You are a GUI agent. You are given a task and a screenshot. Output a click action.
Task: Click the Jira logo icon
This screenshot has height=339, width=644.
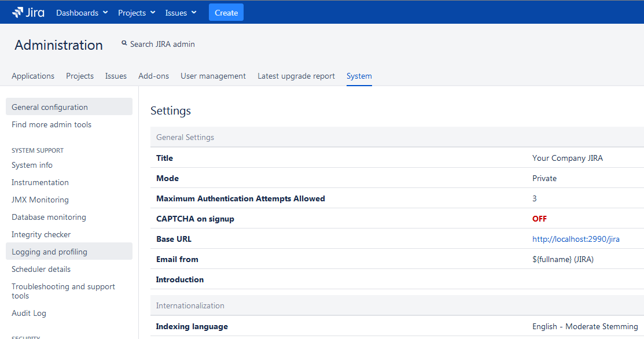click(18, 12)
